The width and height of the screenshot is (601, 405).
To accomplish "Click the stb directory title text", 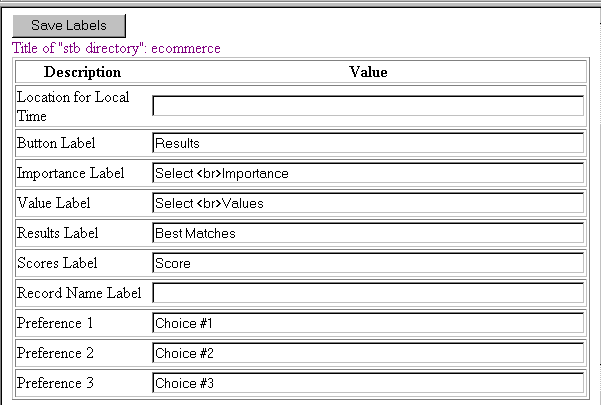I will 116,48.
